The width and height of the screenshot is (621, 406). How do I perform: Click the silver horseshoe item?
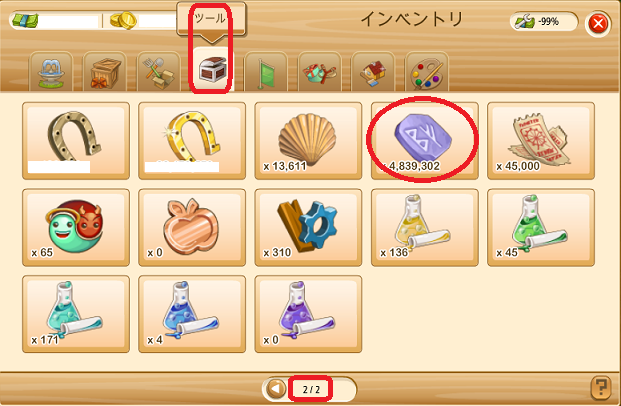click(x=76, y=141)
